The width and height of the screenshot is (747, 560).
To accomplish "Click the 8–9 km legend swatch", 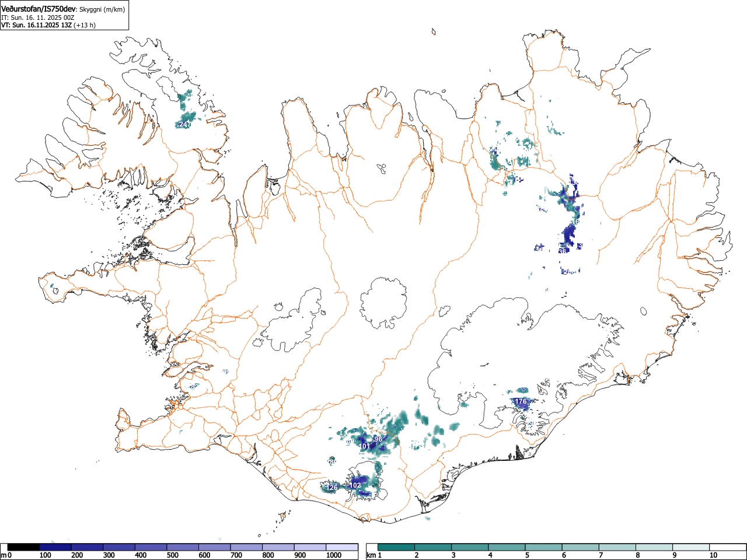I will [654, 547].
